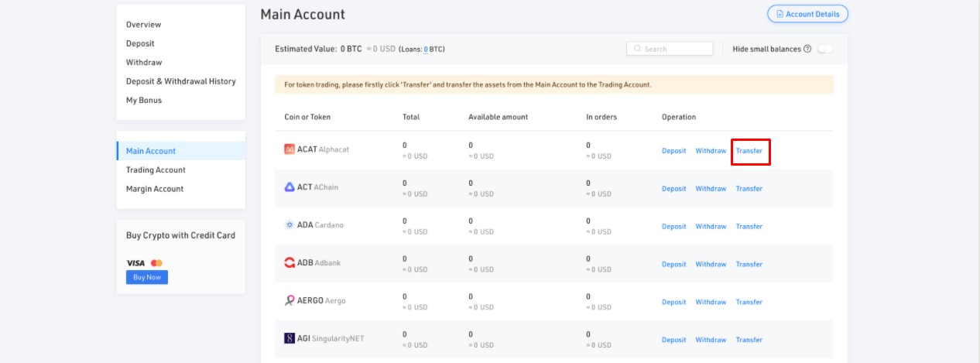
Task: Open the Margin Account section
Action: pyautogui.click(x=155, y=189)
